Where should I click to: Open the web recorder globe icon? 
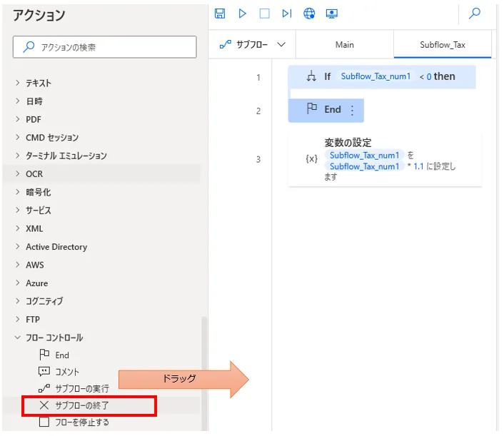coord(309,14)
